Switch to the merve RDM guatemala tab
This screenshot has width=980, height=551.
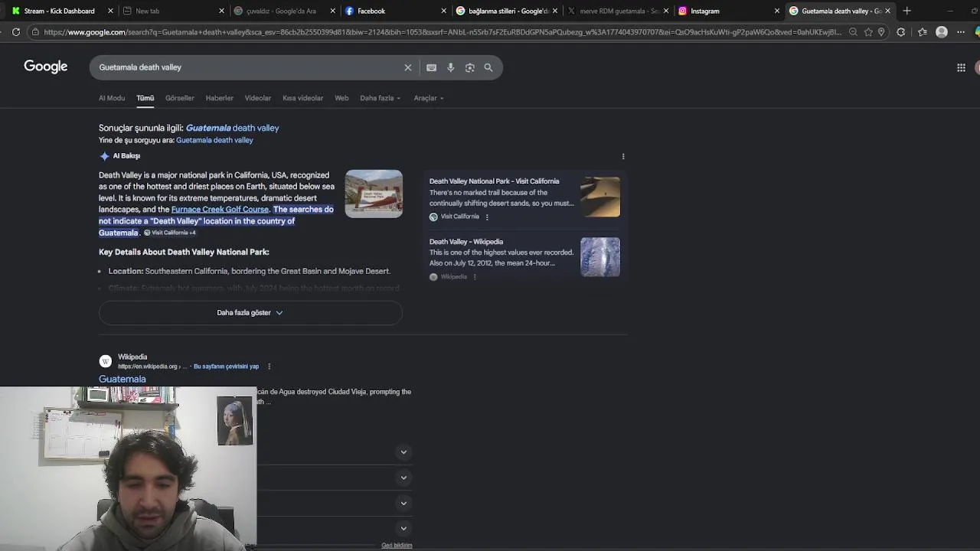point(617,11)
